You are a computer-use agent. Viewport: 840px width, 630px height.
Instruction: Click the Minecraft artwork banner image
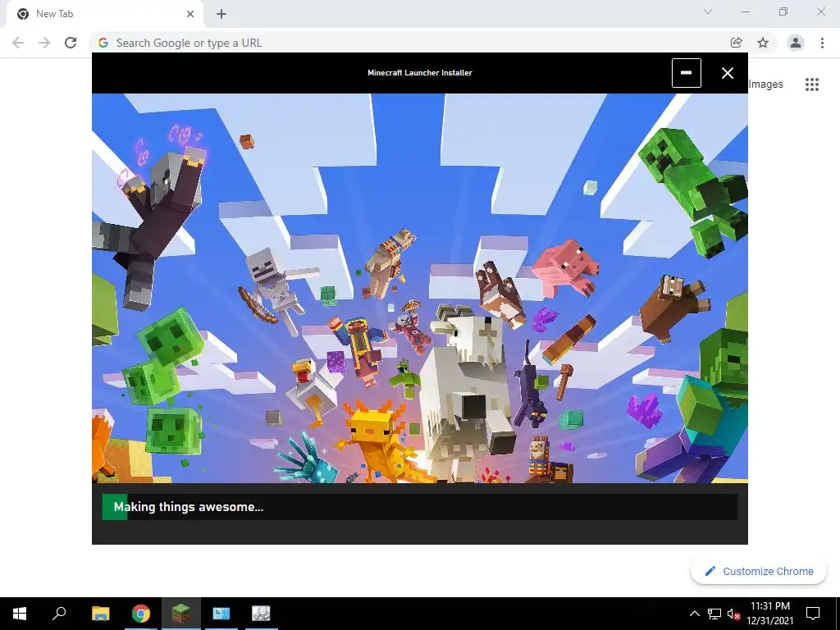point(419,288)
